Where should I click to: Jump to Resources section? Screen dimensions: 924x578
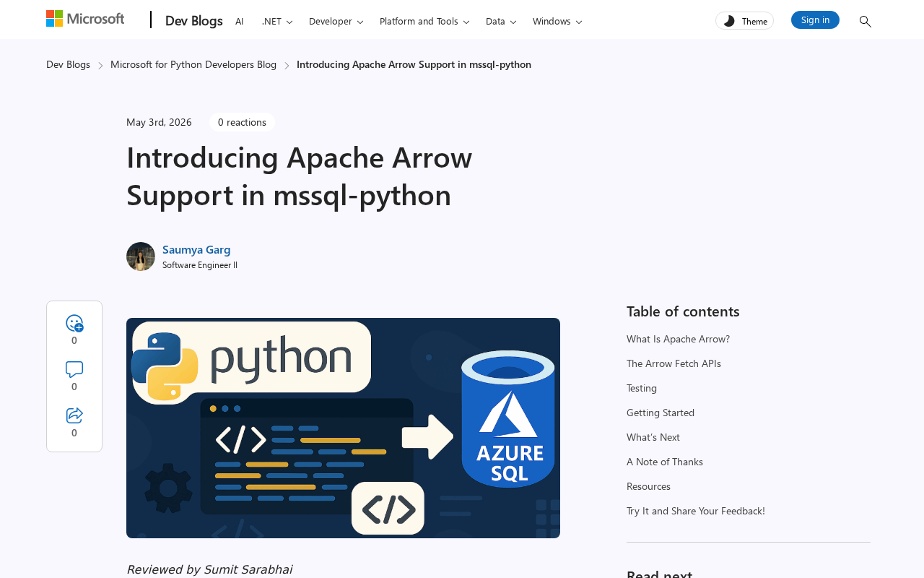click(x=648, y=486)
